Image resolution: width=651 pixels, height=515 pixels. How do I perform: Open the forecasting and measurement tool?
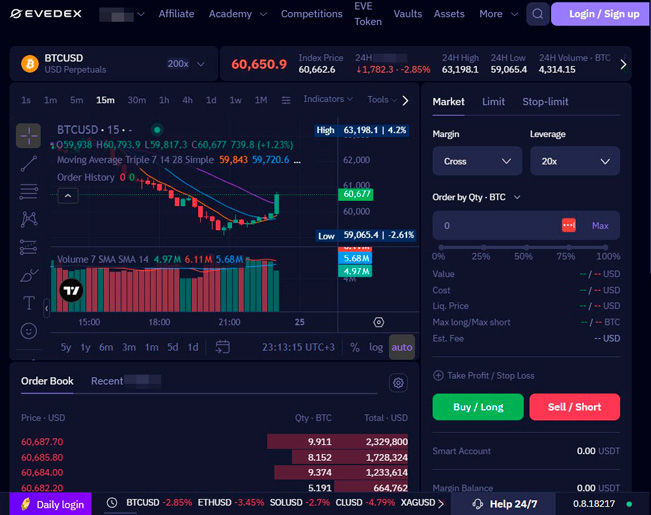[29, 247]
